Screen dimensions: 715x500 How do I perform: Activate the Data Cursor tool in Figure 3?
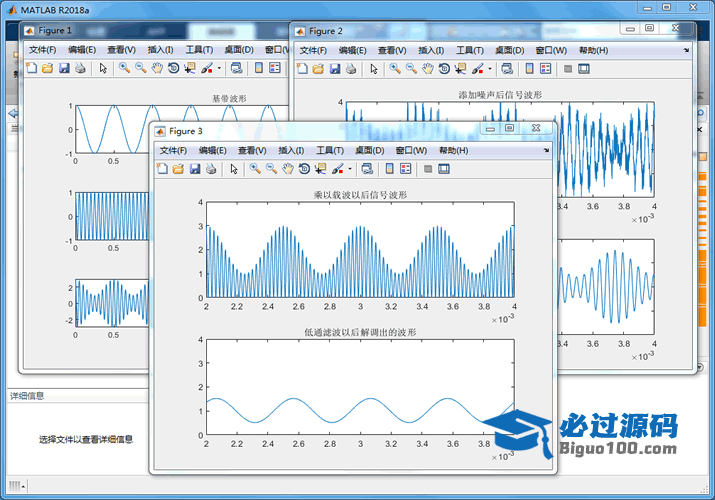[x=320, y=169]
